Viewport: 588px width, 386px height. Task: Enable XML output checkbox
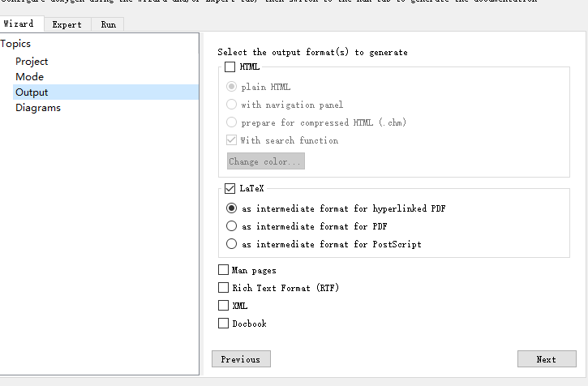224,306
